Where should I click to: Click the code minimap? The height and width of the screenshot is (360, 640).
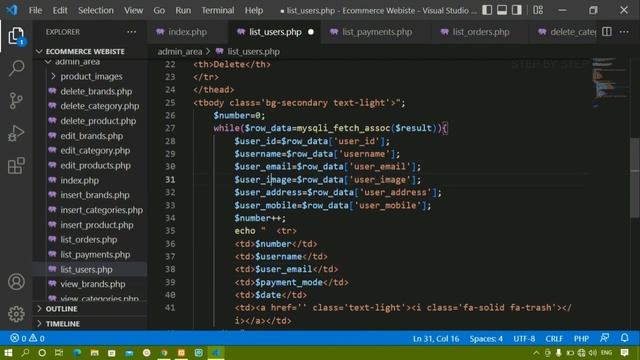[x=609, y=84]
